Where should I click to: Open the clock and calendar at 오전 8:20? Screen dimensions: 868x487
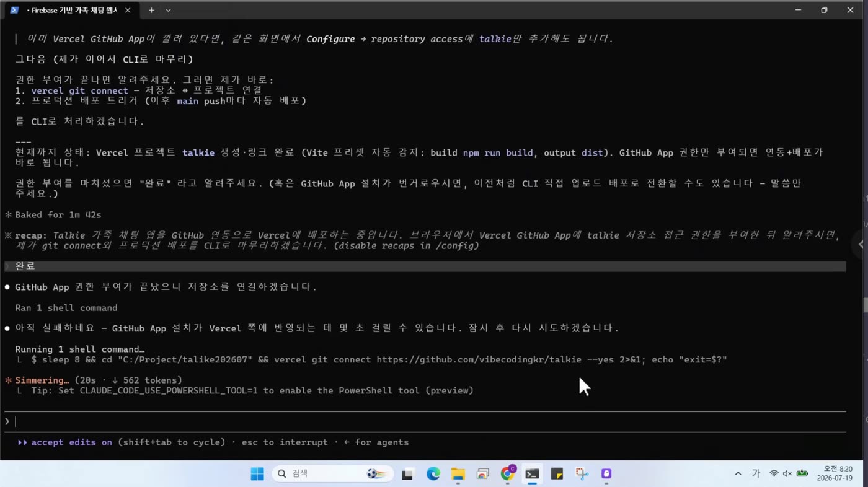tap(835, 474)
